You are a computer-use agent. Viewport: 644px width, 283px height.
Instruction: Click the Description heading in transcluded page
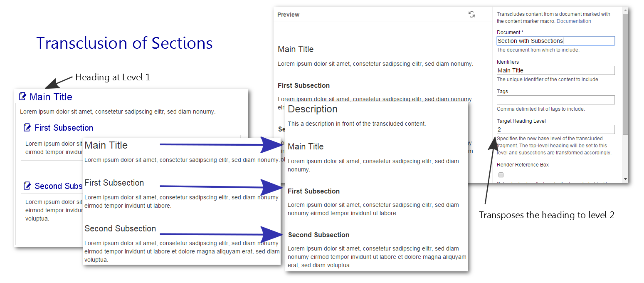coord(313,109)
